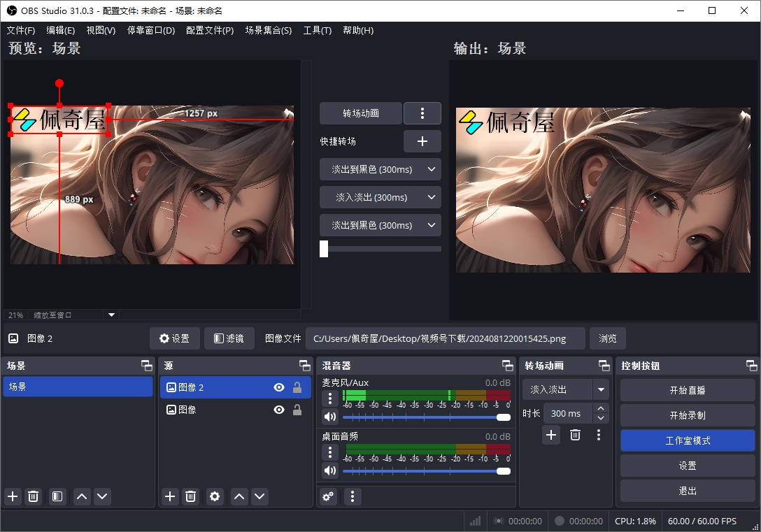
Task: Open 滤镜 filters for 图像 2
Action: [x=229, y=338]
